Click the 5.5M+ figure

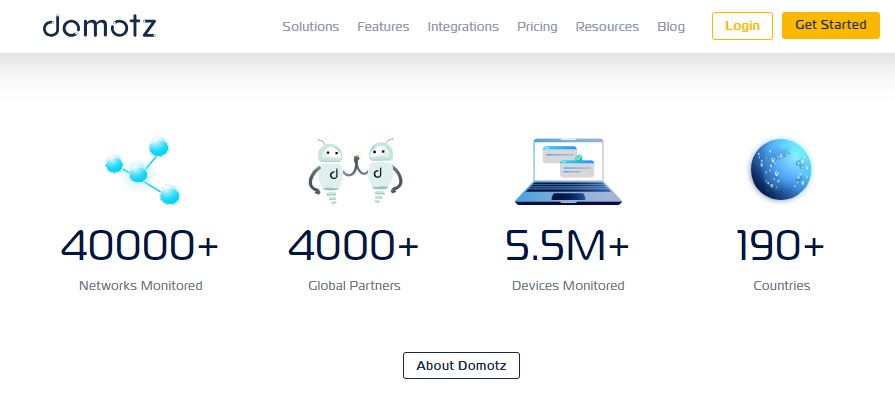coord(567,245)
